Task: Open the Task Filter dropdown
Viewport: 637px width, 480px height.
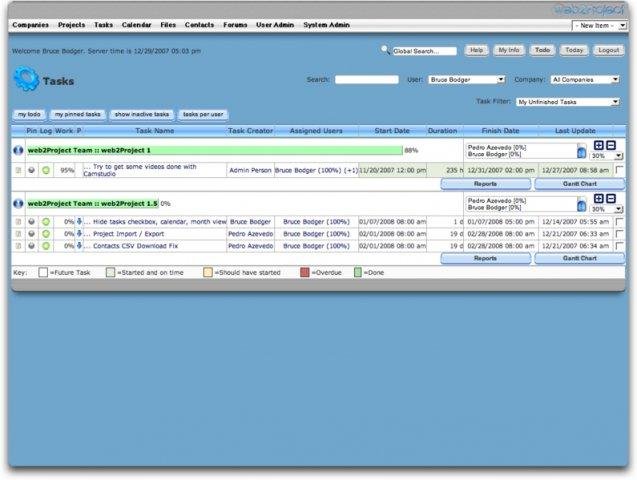Action: pos(568,102)
